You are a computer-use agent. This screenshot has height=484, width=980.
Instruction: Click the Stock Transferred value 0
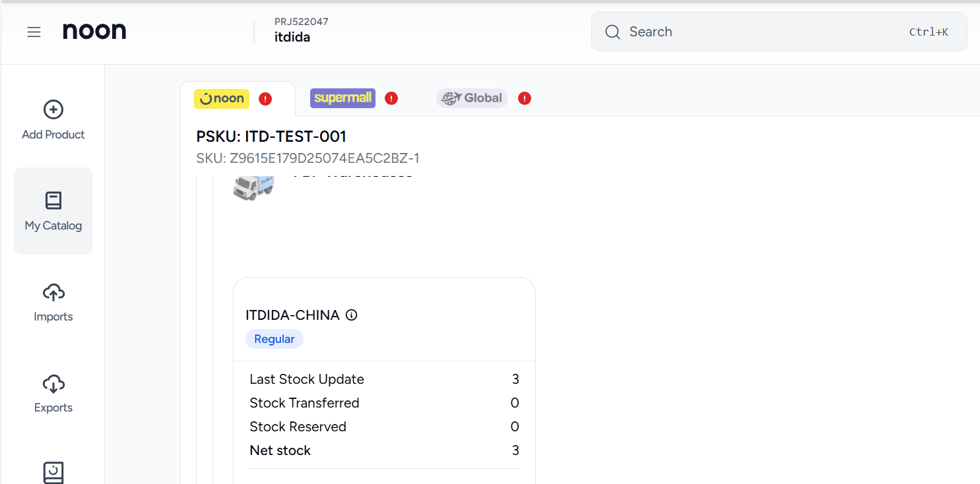click(x=515, y=403)
